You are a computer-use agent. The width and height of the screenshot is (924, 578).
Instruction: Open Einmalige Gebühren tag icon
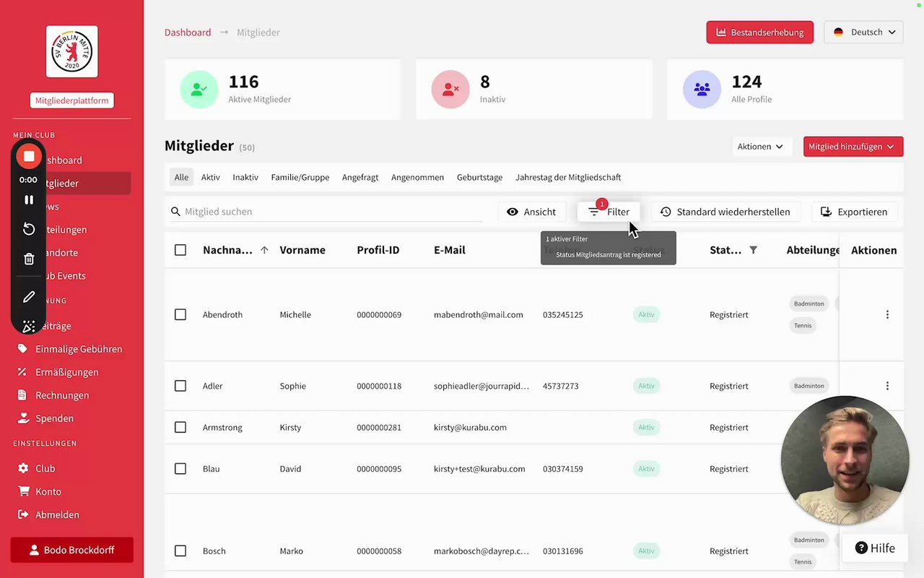point(23,349)
